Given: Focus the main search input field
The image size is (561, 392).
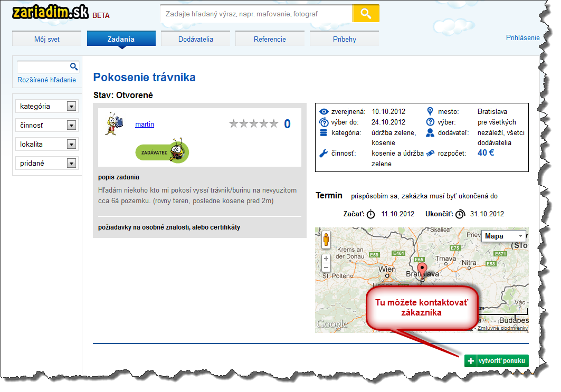Looking at the screenshot, I should (x=256, y=14).
